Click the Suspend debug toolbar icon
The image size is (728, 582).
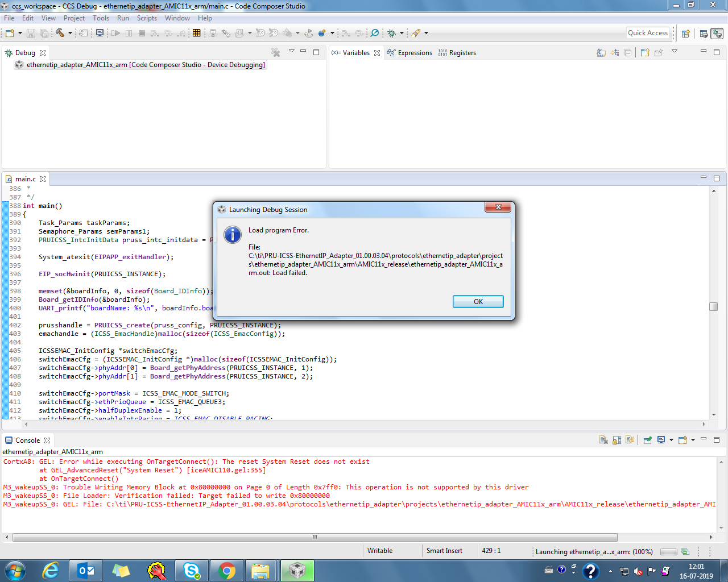tap(129, 33)
